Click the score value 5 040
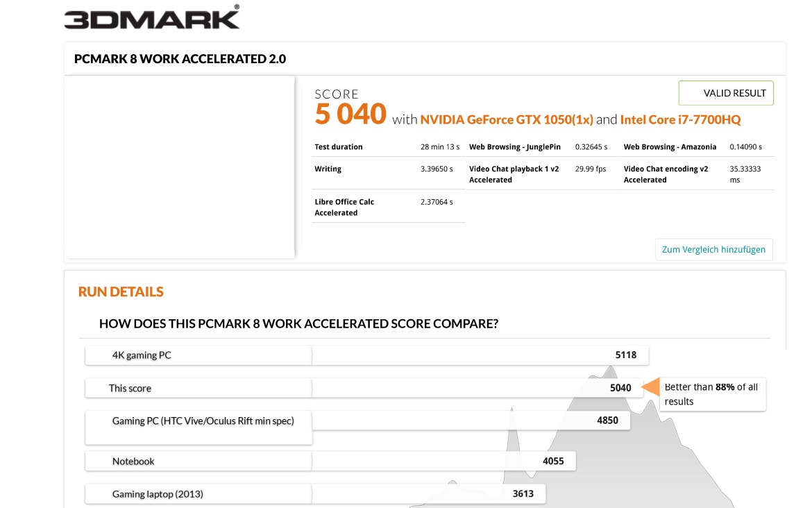The image size is (812, 508). point(350,114)
